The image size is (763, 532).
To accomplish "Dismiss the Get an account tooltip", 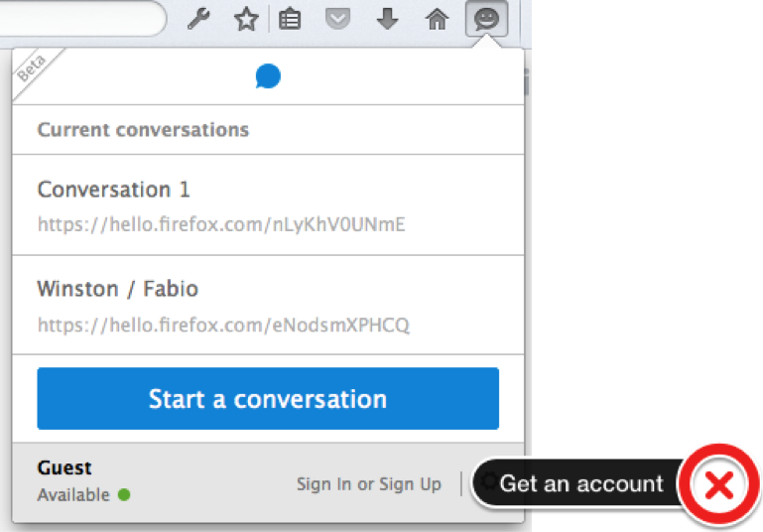I will coord(719,484).
